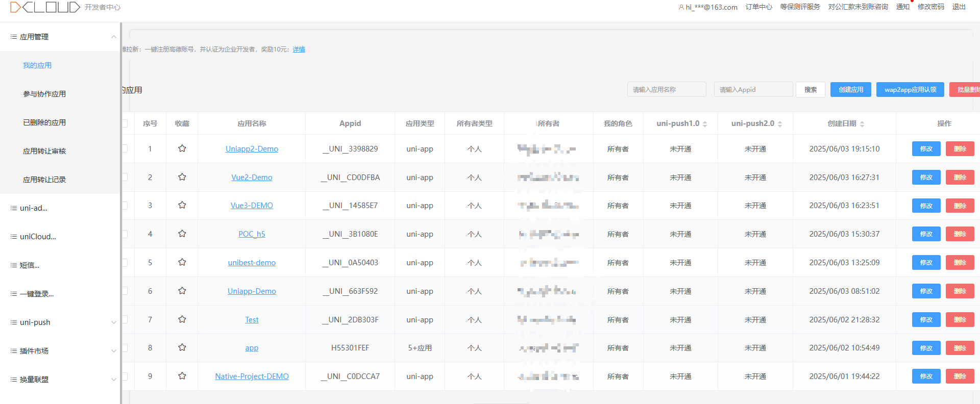Favorite the Uniapp2-Demo app star
The width and height of the screenshot is (980, 404).
coord(182,148)
